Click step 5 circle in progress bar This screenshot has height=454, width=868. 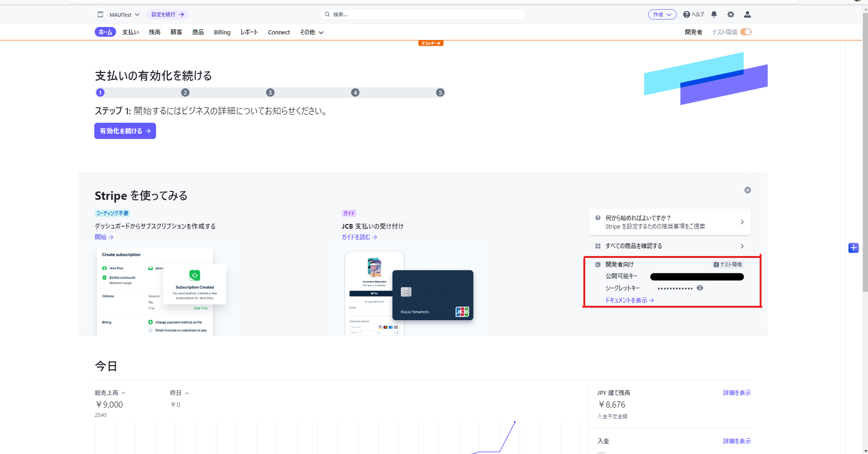coord(440,92)
